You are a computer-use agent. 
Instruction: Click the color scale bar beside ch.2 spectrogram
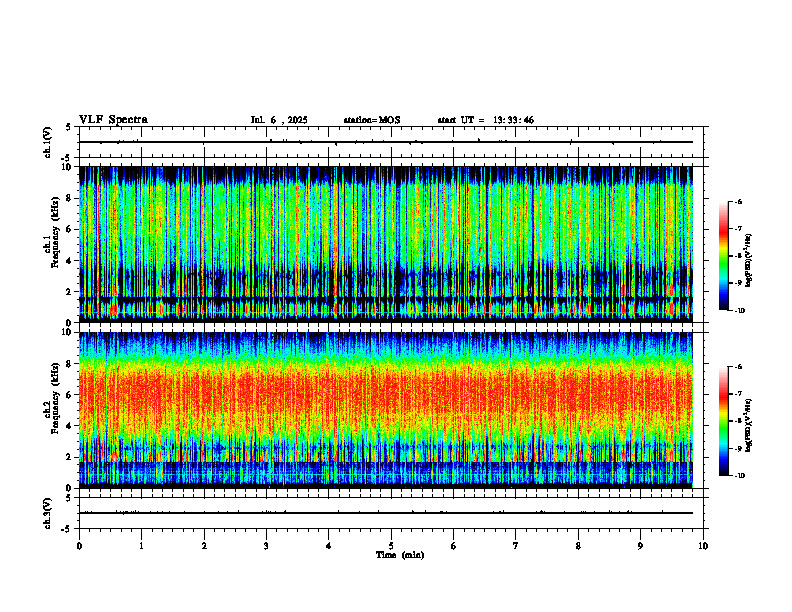[x=723, y=421]
